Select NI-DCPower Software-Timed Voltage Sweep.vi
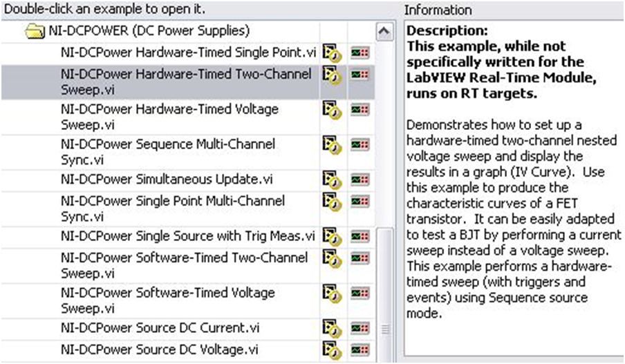 [x=168, y=300]
